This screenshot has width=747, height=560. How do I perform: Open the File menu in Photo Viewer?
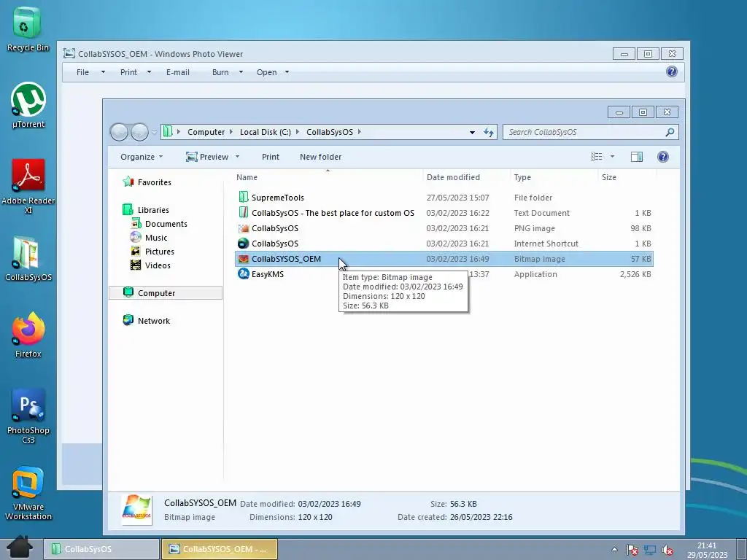[90, 72]
